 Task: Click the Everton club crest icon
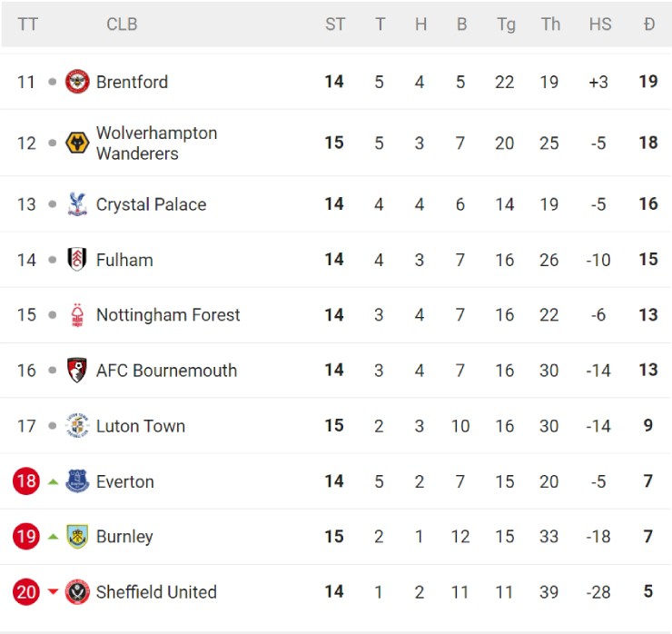pyautogui.click(x=77, y=481)
